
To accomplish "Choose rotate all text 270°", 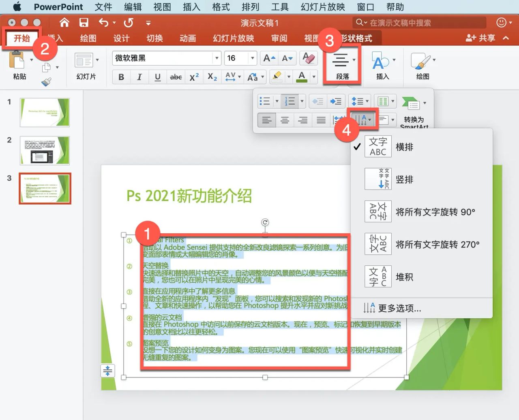I will pos(422,244).
